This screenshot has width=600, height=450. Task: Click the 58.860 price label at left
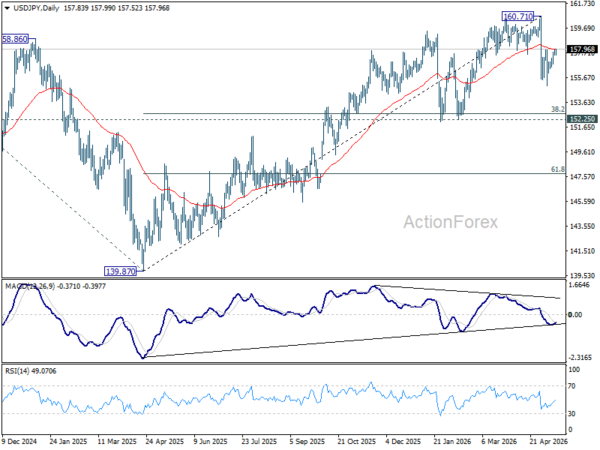click(15, 39)
